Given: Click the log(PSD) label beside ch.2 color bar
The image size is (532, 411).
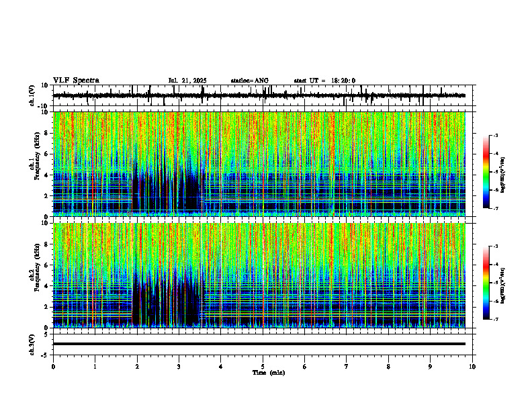Looking at the screenshot, I should (x=502, y=285).
